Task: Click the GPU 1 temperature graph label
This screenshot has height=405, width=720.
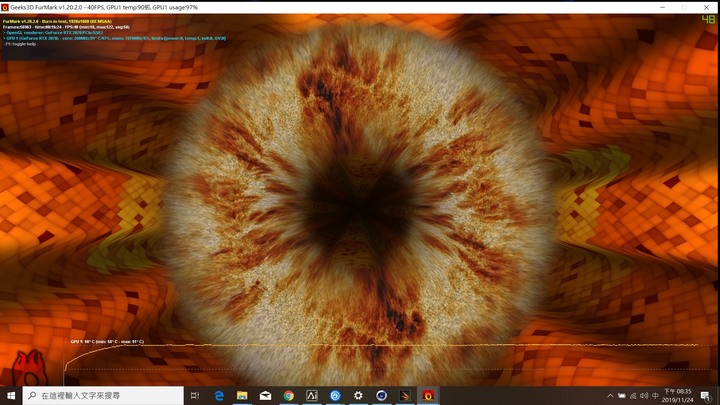Action: click(107, 342)
